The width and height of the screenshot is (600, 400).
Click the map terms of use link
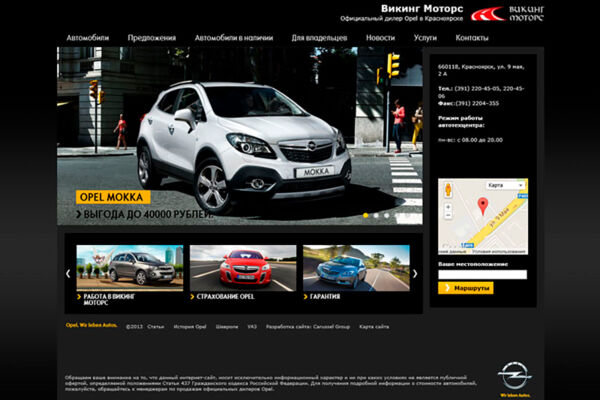(x=499, y=251)
